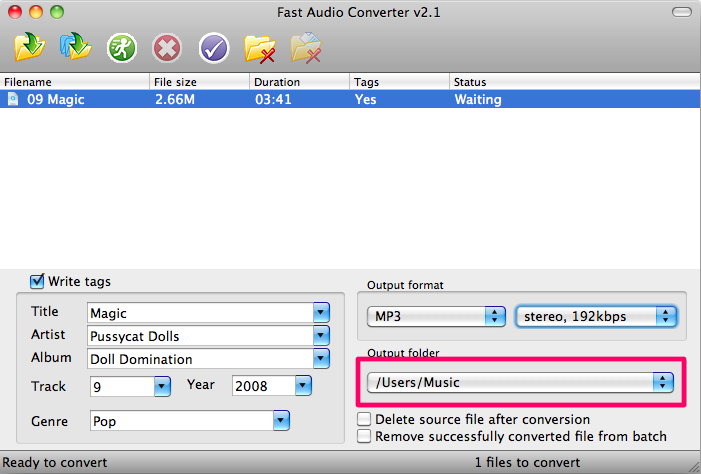Screen dimensions: 701x474
Task: Open the stereo, 192kbps quality dropdown
Action: [x=596, y=317]
